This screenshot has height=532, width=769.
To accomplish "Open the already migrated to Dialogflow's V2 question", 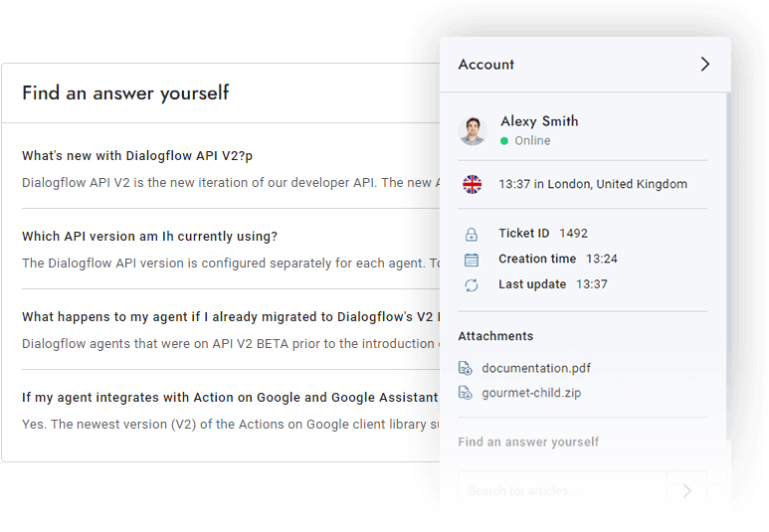I will pos(229,317).
